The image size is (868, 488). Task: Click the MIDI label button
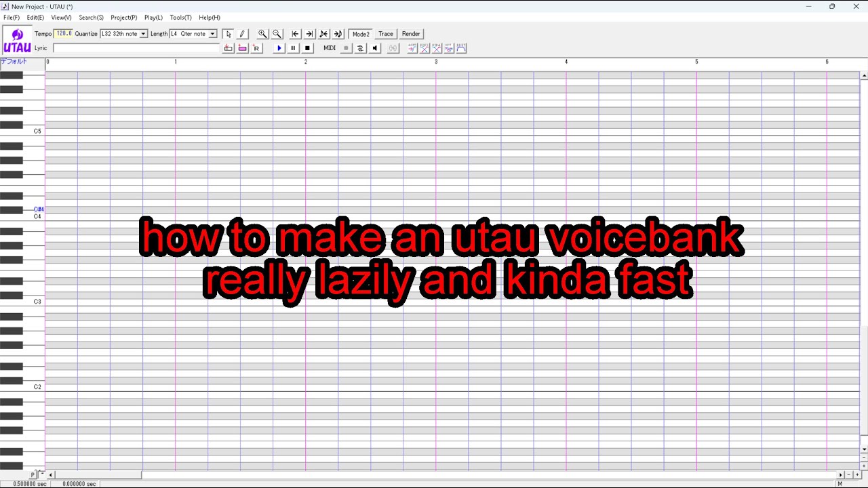click(x=330, y=48)
